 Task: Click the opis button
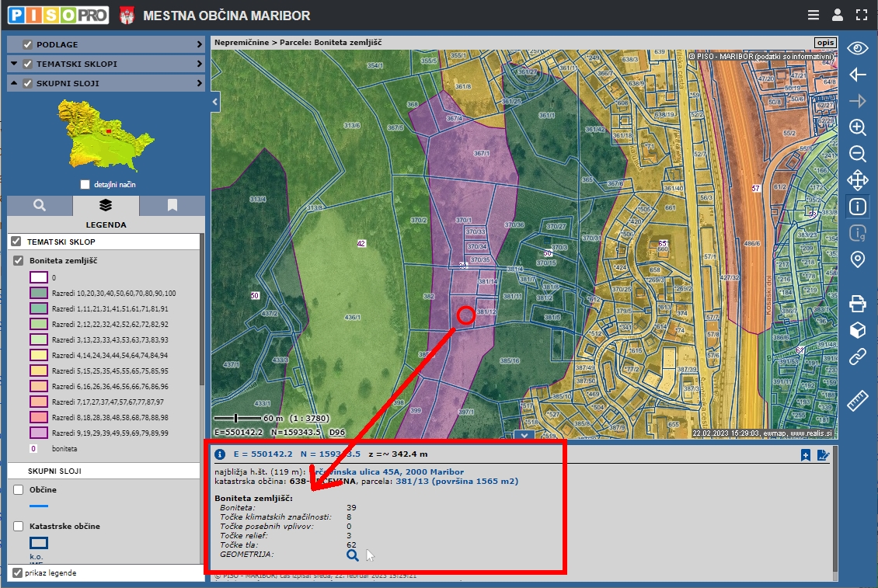click(825, 43)
